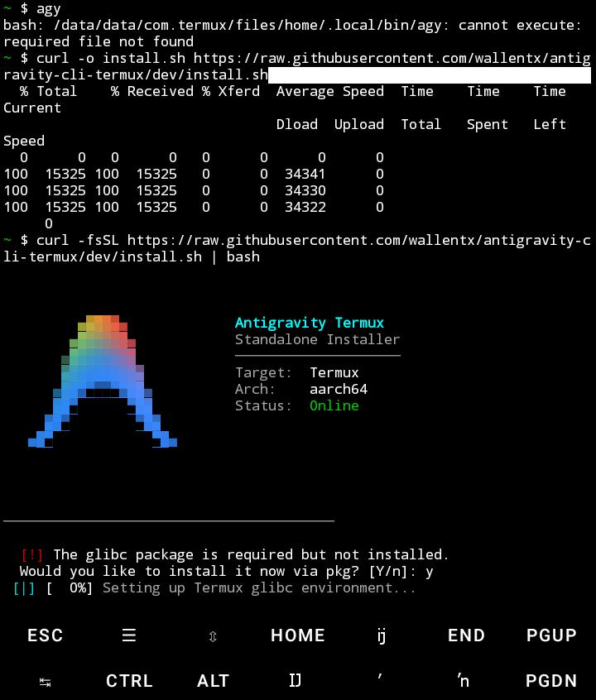Select the 'Left' time header
This screenshot has height=700, width=596.
point(550,125)
